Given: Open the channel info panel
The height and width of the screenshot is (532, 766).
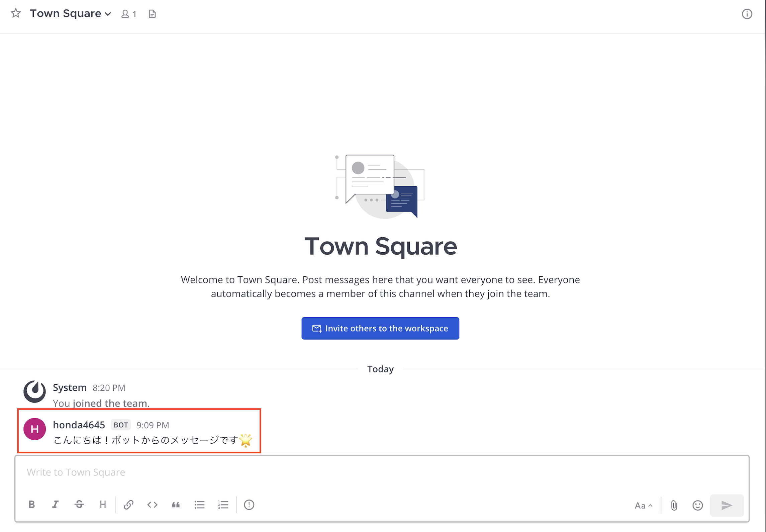Looking at the screenshot, I should coord(747,14).
